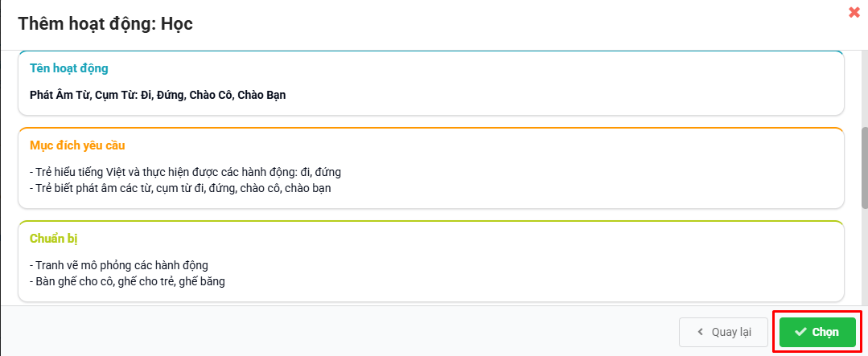
Task: Click the scrollbar track below the thumb
Action: pos(864,257)
